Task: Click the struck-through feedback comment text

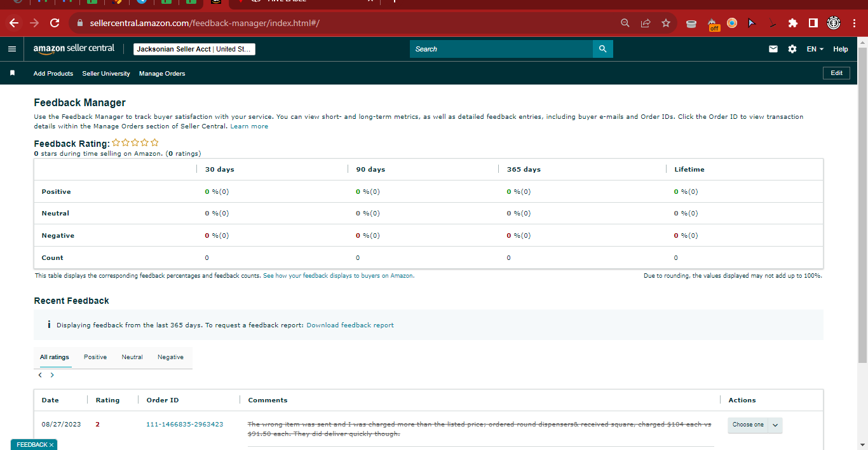Action: (x=479, y=429)
